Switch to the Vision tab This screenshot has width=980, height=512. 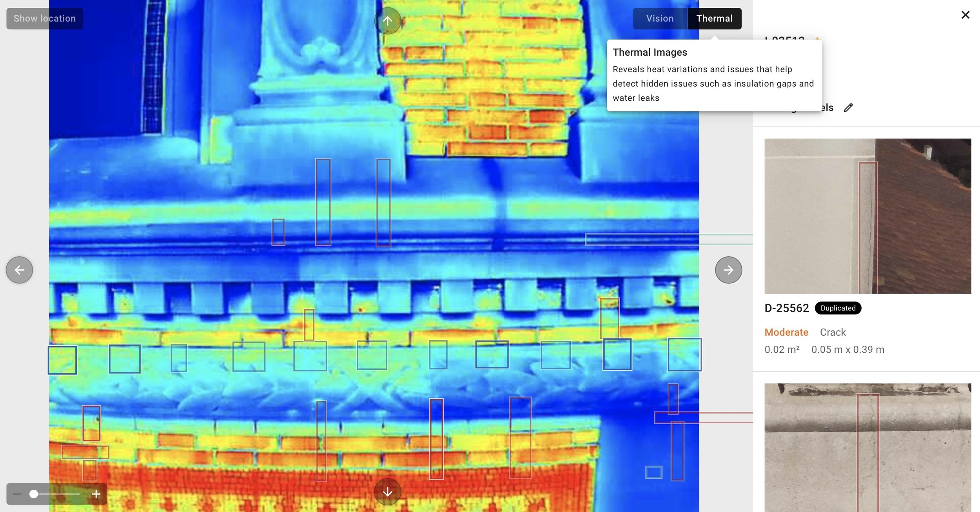[660, 18]
